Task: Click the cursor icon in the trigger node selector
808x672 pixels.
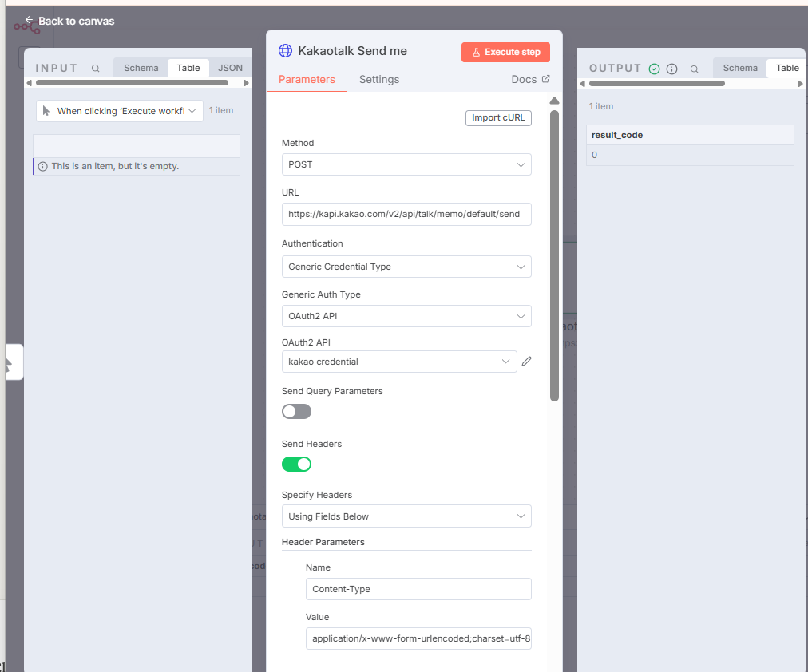Action: click(x=46, y=111)
